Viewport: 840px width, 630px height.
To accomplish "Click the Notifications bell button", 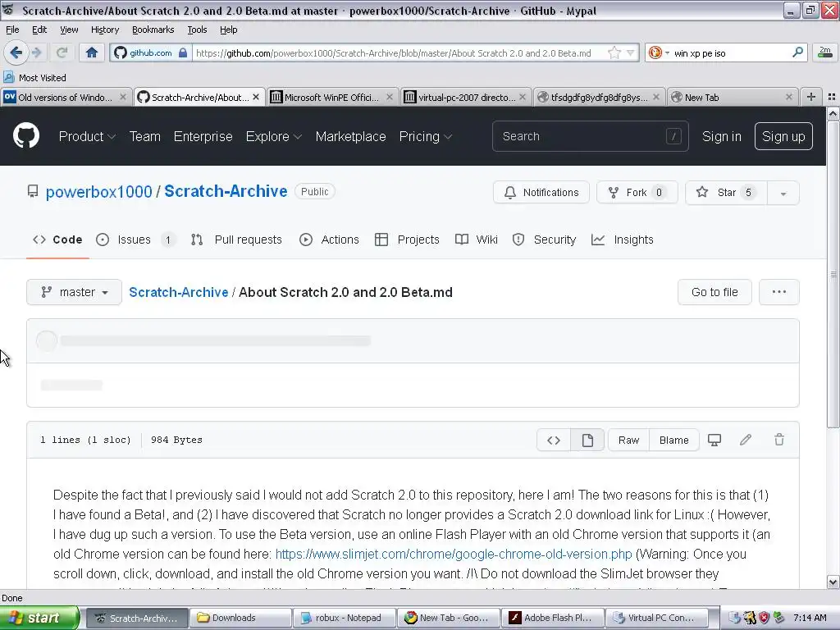I will [x=541, y=192].
